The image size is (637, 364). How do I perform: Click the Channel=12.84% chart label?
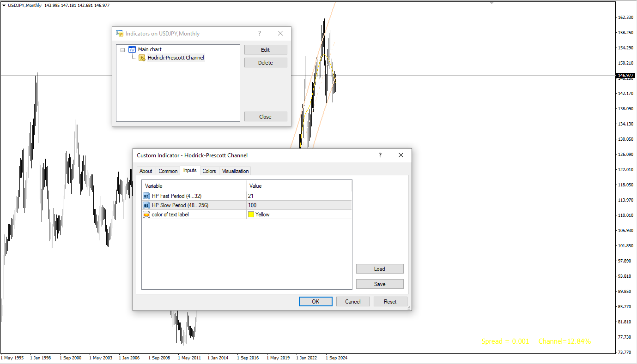(564, 341)
